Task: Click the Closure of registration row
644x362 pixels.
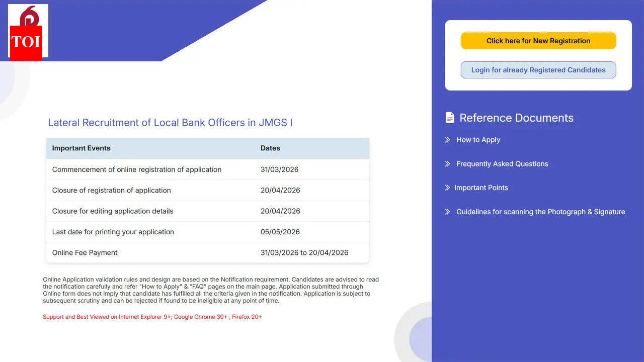Action: point(111,190)
